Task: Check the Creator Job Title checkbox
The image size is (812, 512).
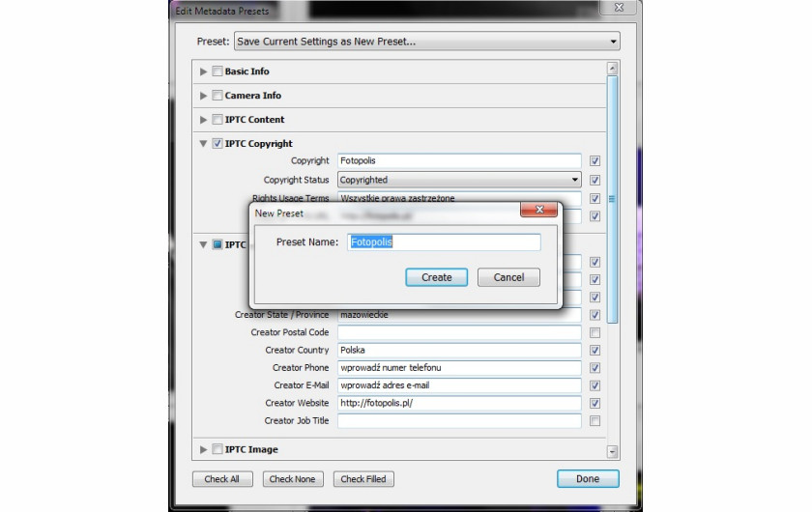Action: (595, 421)
